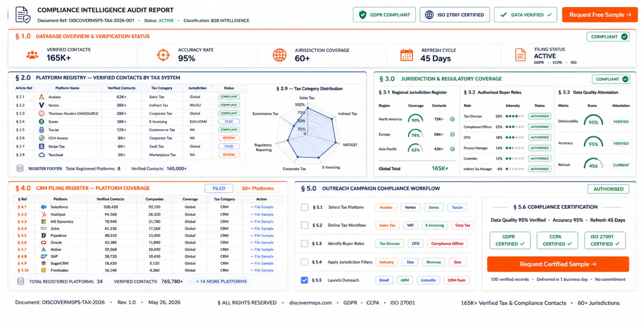Click the SAP logo icon

click(44, 256)
